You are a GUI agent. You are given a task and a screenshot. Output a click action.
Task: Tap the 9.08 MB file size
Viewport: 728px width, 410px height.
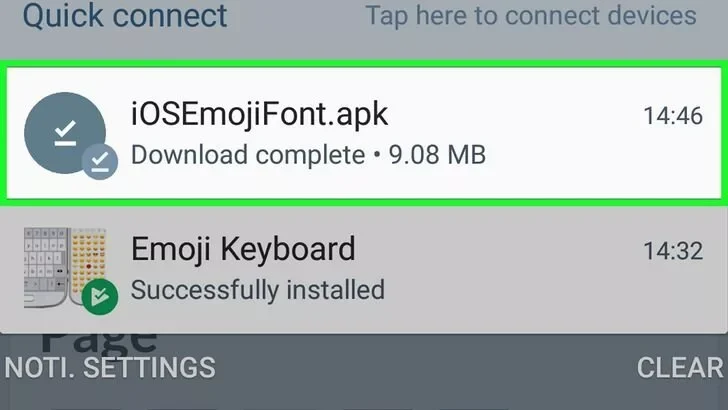[x=438, y=155]
